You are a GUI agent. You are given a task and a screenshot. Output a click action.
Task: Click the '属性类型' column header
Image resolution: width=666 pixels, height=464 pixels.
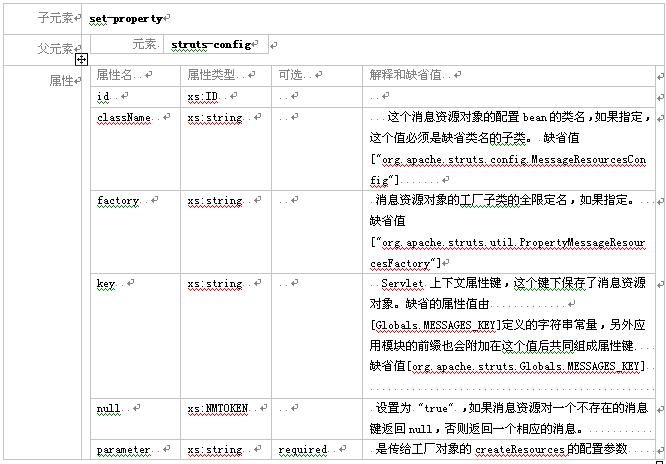click(211, 75)
